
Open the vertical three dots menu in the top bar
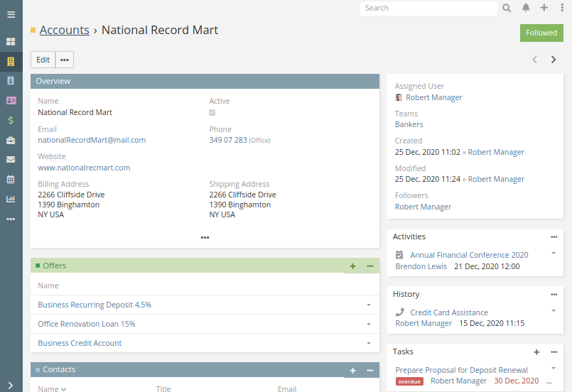click(x=562, y=8)
